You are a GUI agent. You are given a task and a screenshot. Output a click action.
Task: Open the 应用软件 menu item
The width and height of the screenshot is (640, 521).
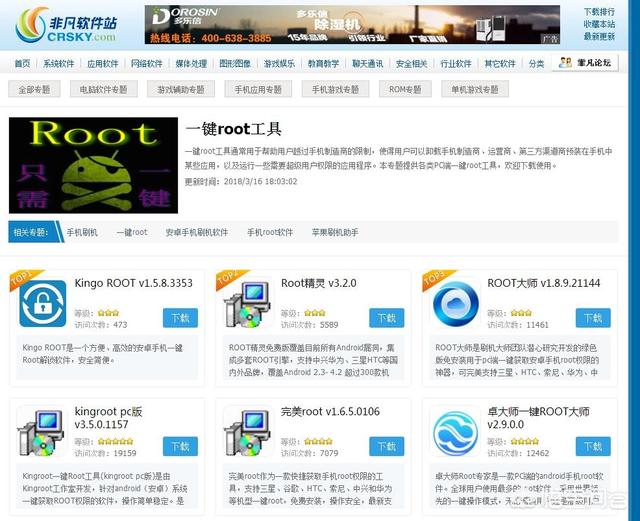103,64
